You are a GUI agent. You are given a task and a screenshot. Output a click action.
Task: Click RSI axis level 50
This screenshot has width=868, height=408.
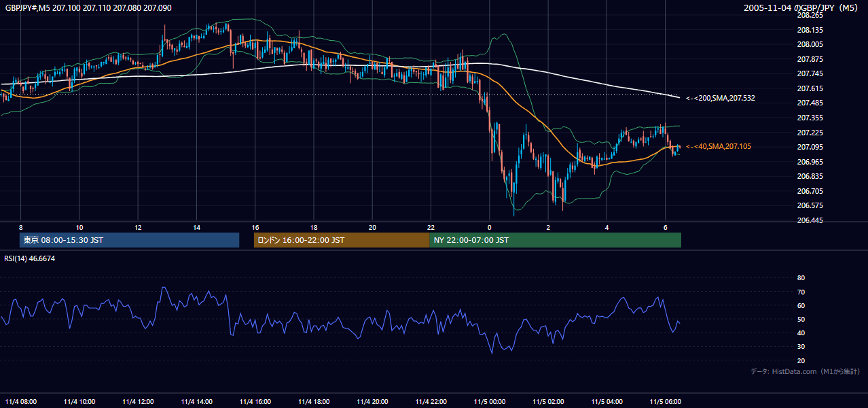coord(801,319)
